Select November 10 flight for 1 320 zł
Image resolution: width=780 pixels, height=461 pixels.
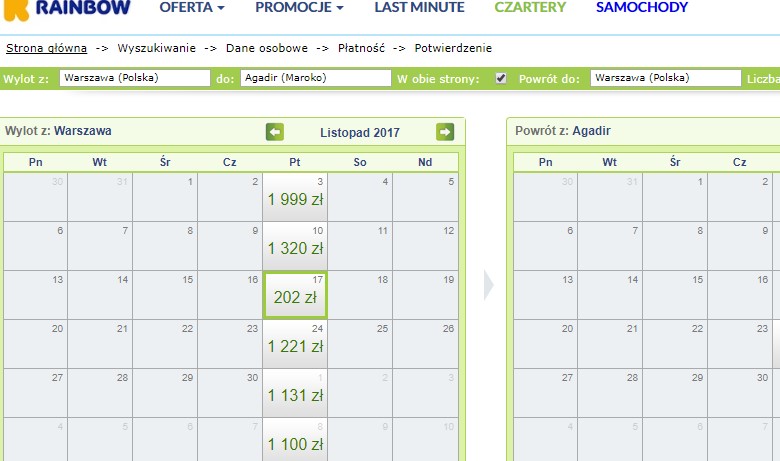click(x=295, y=247)
